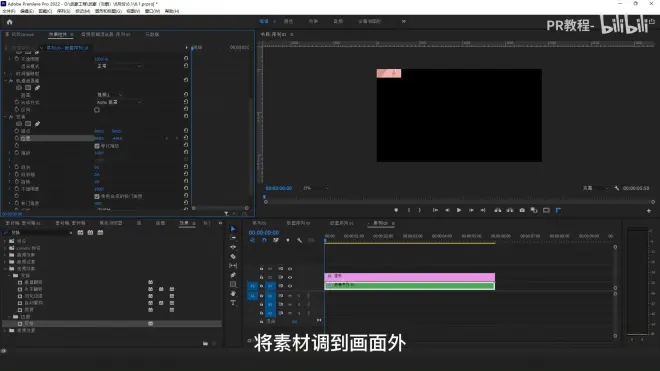Click Mark In in Program monitor
This screenshot has height=371, width=660.
coord(409,210)
